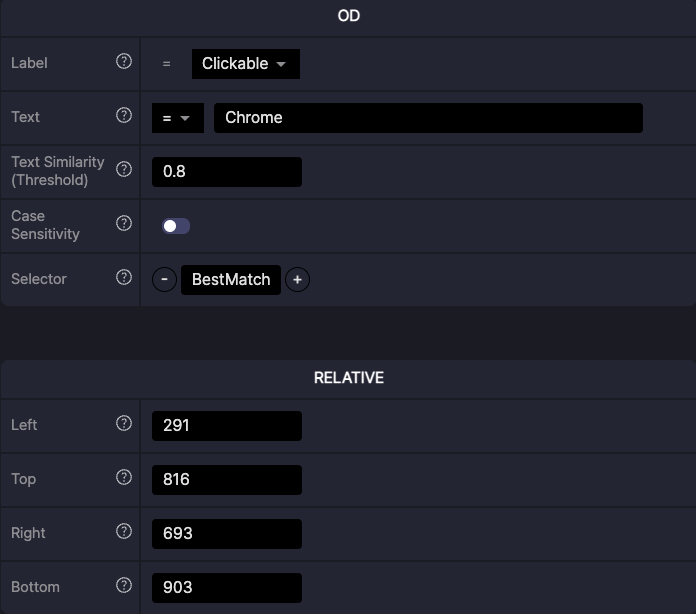Image resolution: width=696 pixels, height=614 pixels.
Task: Select the BestMatch selector option
Action: [x=231, y=280]
